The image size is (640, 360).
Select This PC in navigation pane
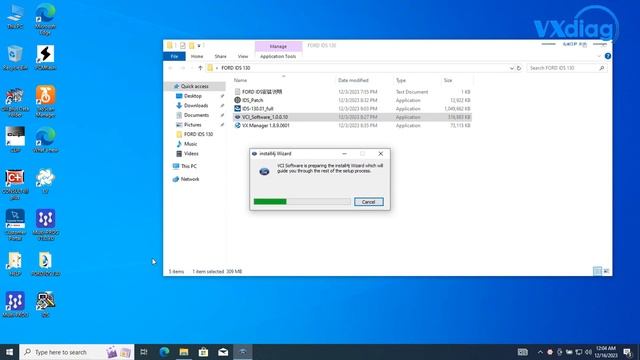(x=189, y=166)
